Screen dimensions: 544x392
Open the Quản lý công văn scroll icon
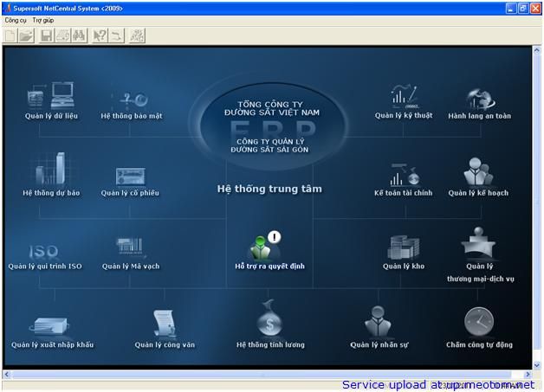pos(165,323)
